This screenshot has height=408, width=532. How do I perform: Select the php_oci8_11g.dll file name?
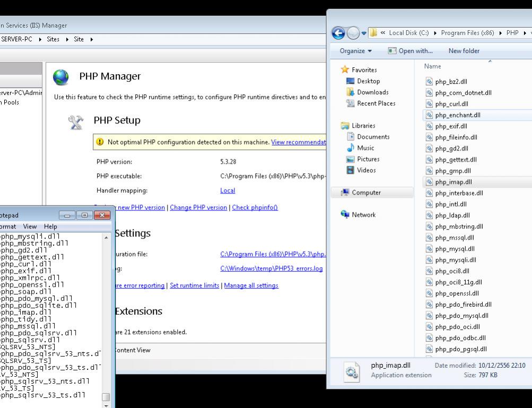[458, 282]
